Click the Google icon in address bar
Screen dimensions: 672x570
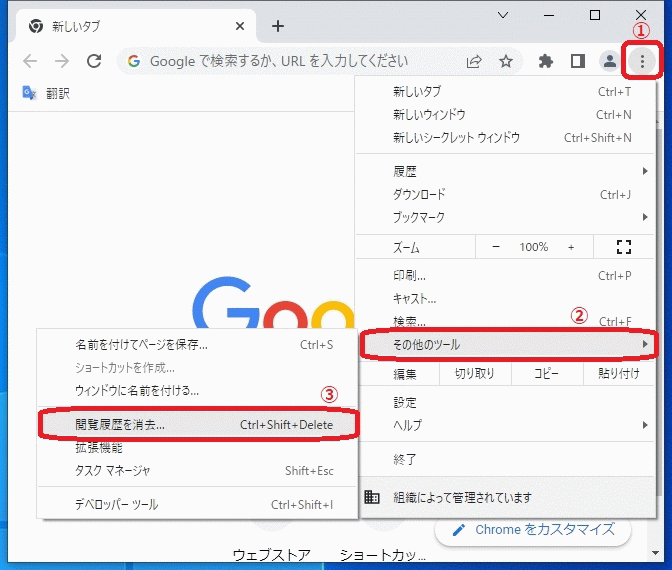(134, 61)
